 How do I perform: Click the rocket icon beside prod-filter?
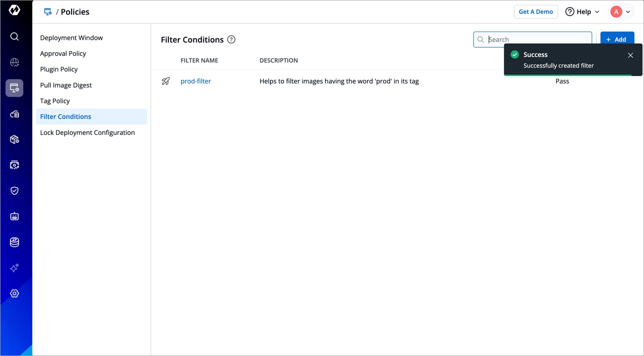tap(166, 81)
